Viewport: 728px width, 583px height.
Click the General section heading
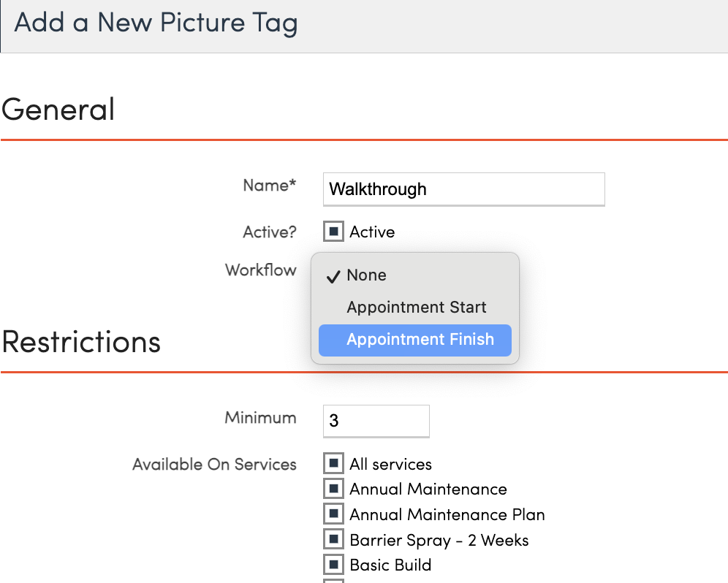(x=58, y=110)
